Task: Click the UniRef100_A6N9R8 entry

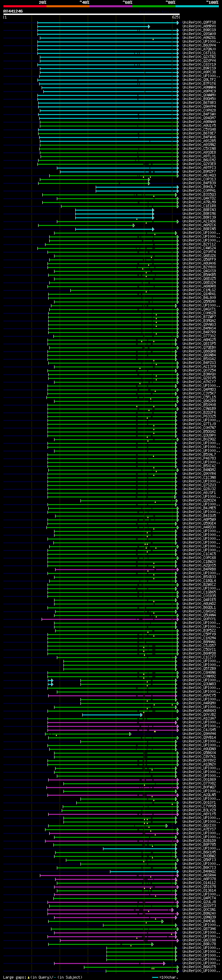Action: (x=199, y=286)
